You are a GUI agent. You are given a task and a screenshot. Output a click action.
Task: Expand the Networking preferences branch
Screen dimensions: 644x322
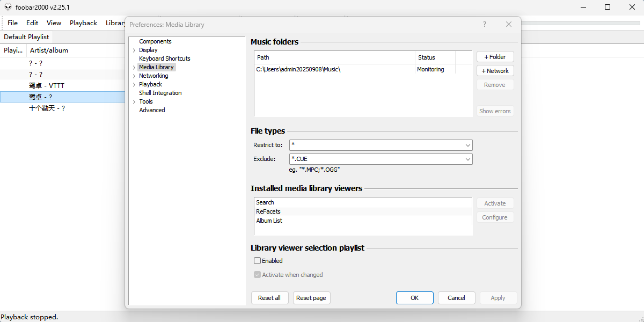point(134,76)
